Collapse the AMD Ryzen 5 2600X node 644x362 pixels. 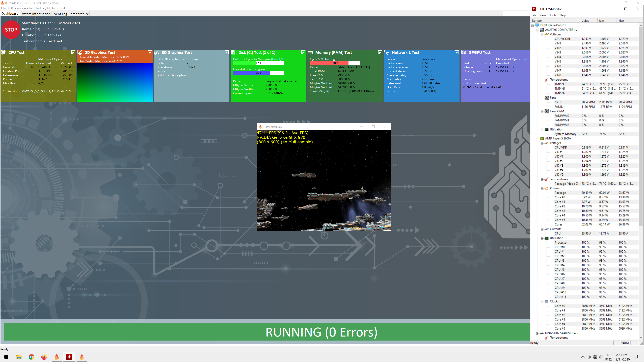(x=537, y=139)
